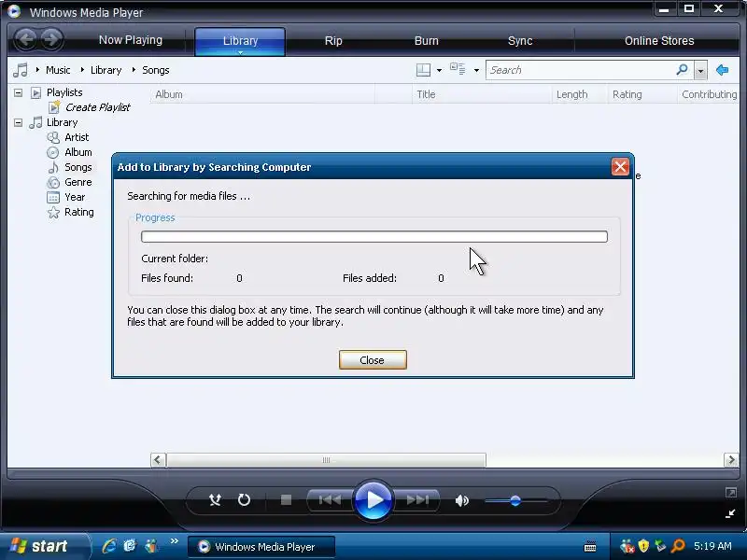The width and height of the screenshot is (747, 560).
Task: Click the Forward navigation arrow
Action: (x=51, y=39)
